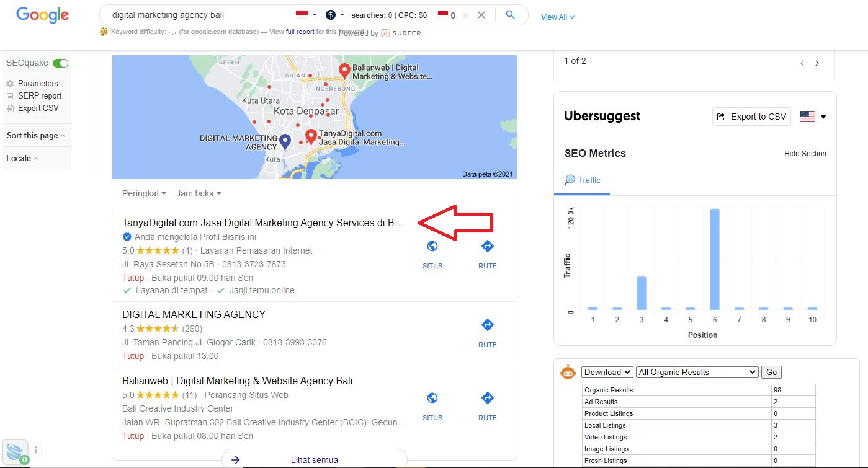Click the tall position 6 traffic bar
Screen dimensions: 868x468
715,259
